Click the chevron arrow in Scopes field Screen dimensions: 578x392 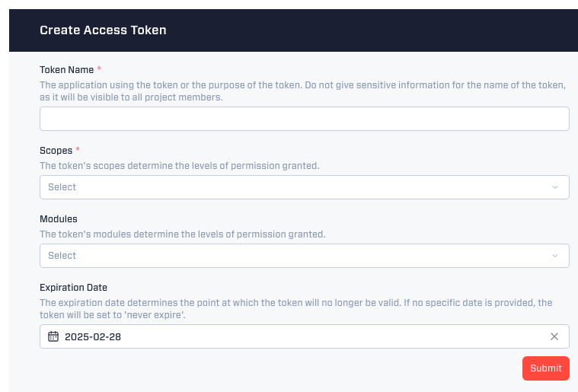click(x=555, y=187)
